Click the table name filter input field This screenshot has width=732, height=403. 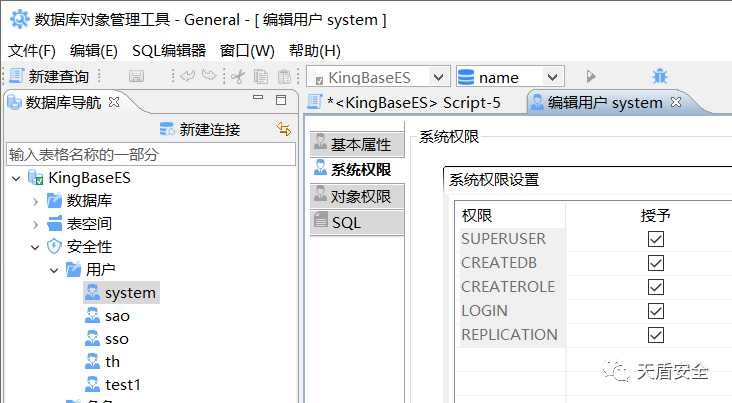150,155
